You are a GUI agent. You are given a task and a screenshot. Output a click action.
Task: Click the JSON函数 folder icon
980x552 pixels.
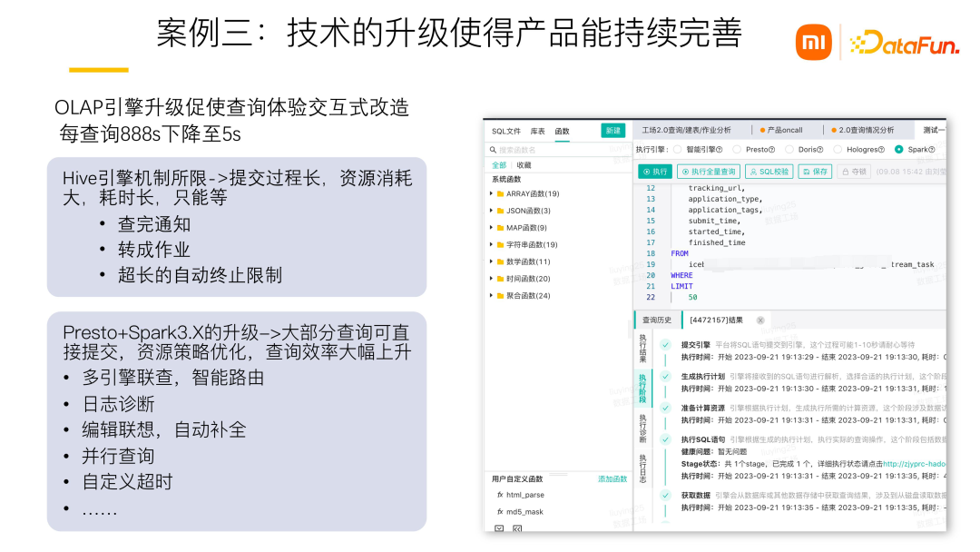(x=501, y=211)
